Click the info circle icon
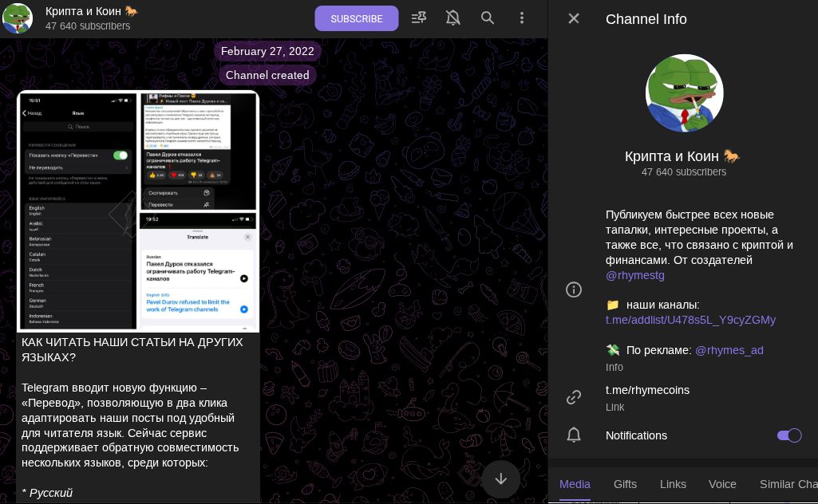The width and height of the screenshot is (818, 504). pyautogui.click(x=573, y=289)
